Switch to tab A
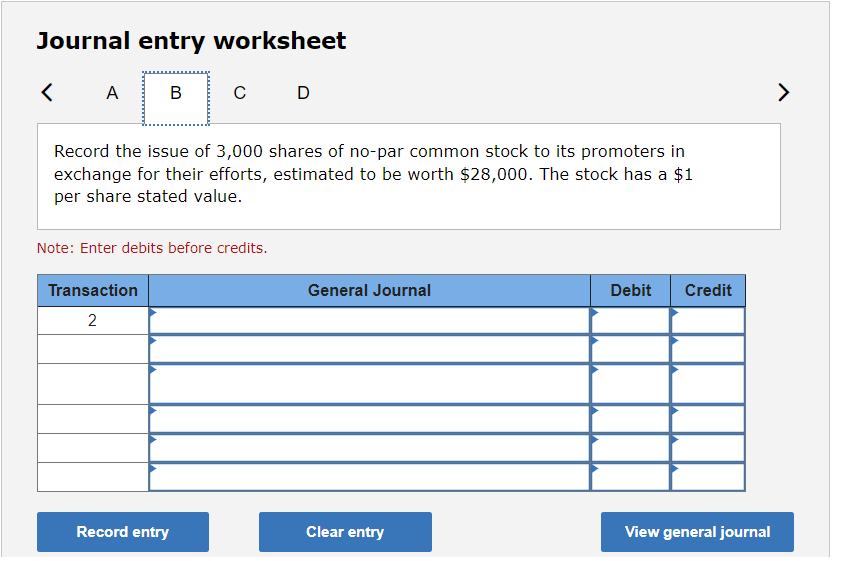Viewport: 865px width, 561px height. 112,93
